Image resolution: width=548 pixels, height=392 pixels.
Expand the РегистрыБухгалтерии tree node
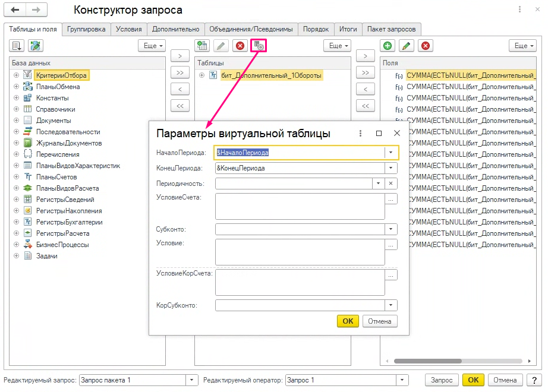[16, 222]
